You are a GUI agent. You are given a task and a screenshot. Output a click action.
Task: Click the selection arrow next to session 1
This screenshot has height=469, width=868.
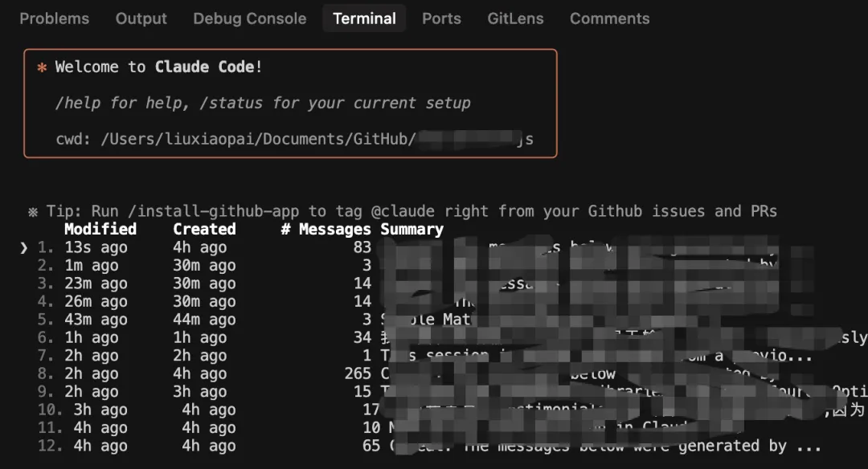(x=23, y=247)
